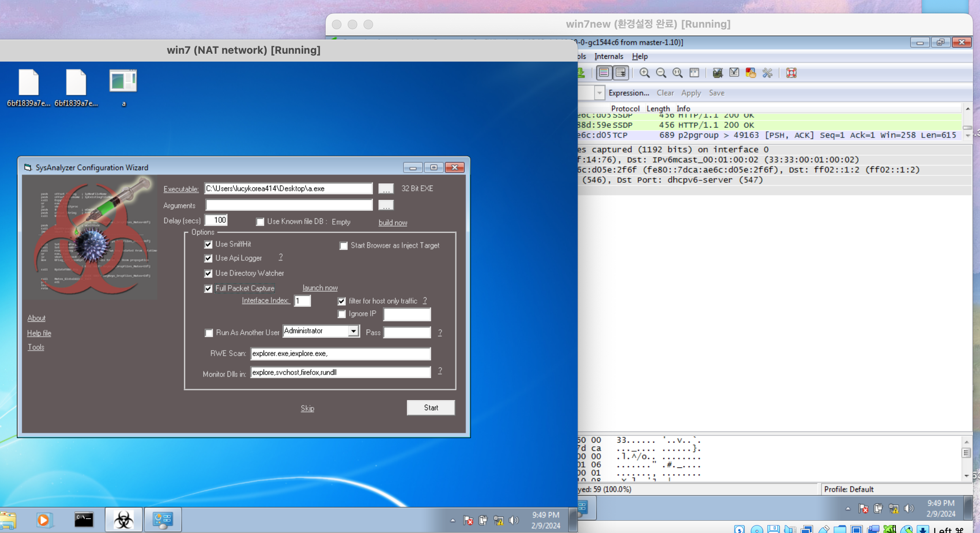Open the Wireshark Preferences wrench icon
The height and width of the screenshot is (533, 980).
(x=767, y=73)
